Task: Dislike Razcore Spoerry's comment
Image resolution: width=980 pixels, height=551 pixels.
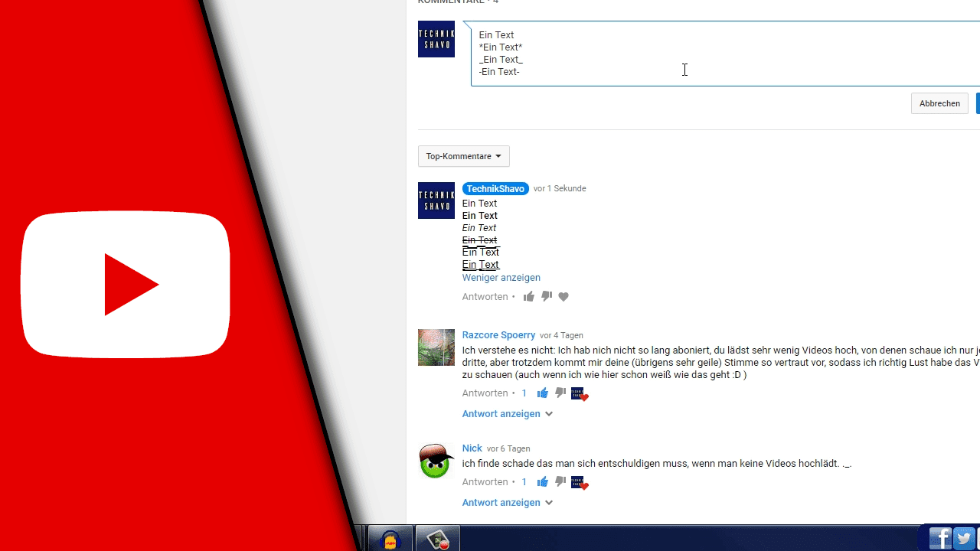Action: tap(560, 393)
